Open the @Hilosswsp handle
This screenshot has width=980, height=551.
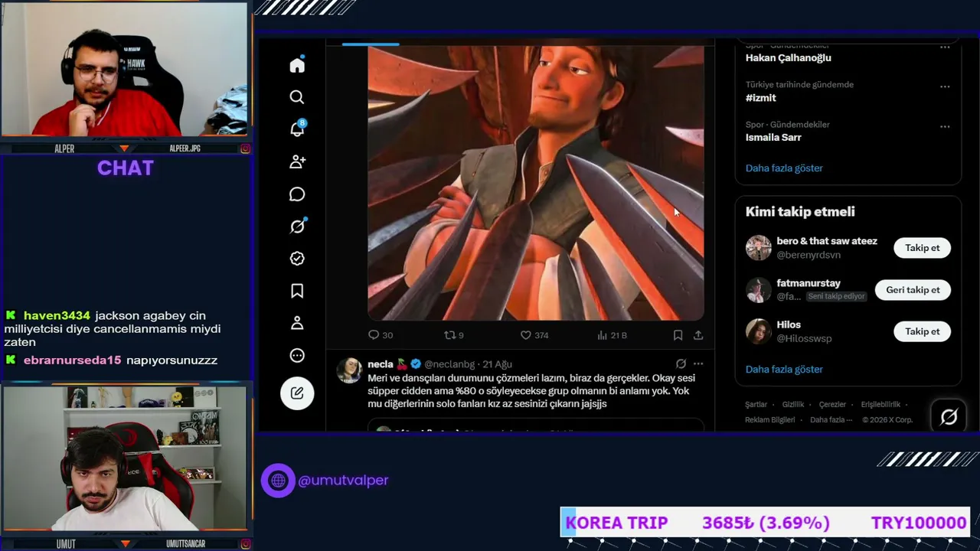pos(804,338)
